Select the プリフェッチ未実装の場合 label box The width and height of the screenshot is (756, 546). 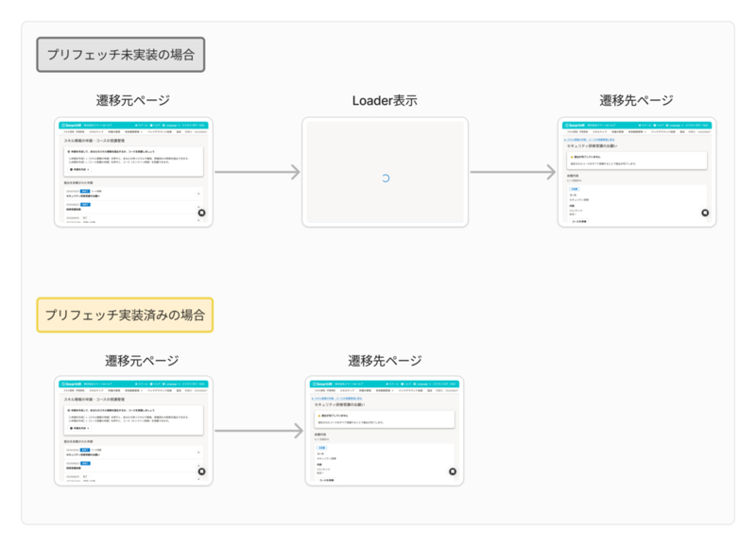click(121, 55)
